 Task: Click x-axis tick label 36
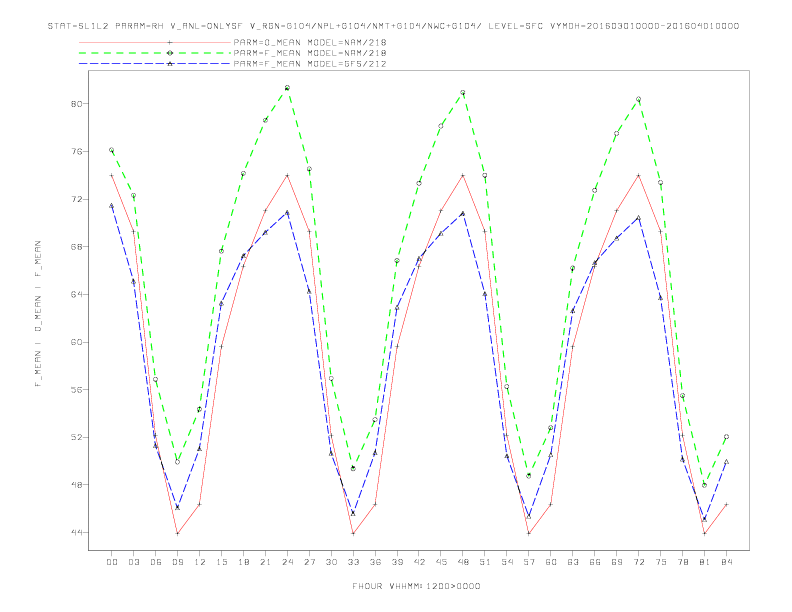(375, 562)
